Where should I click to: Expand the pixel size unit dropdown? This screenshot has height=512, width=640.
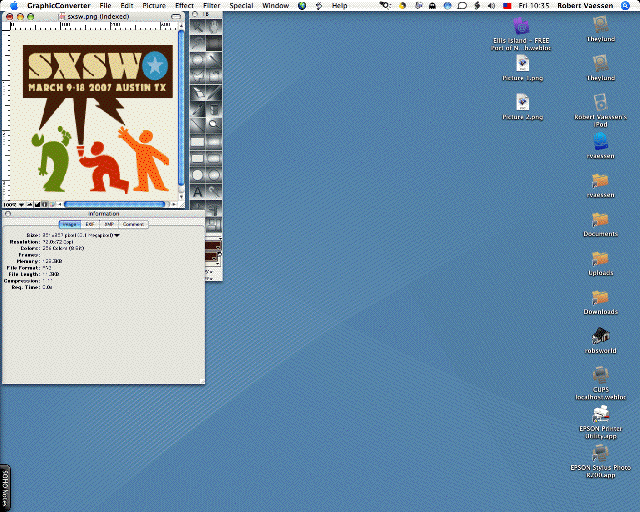tap(117, 235)
